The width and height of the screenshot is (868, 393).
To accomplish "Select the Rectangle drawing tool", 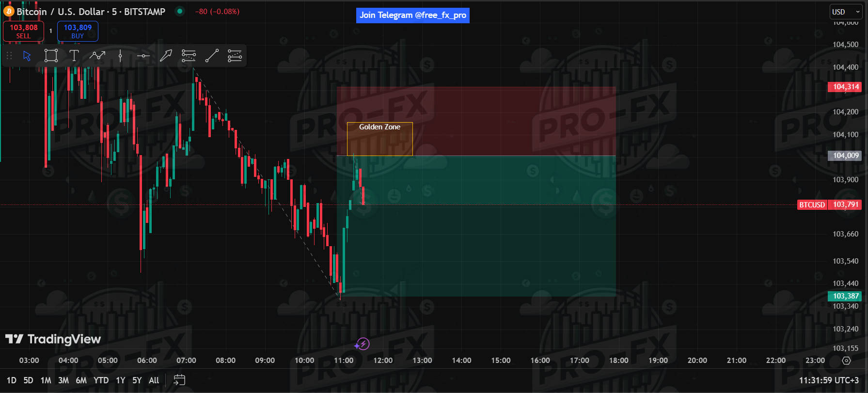I will point(51,56).
